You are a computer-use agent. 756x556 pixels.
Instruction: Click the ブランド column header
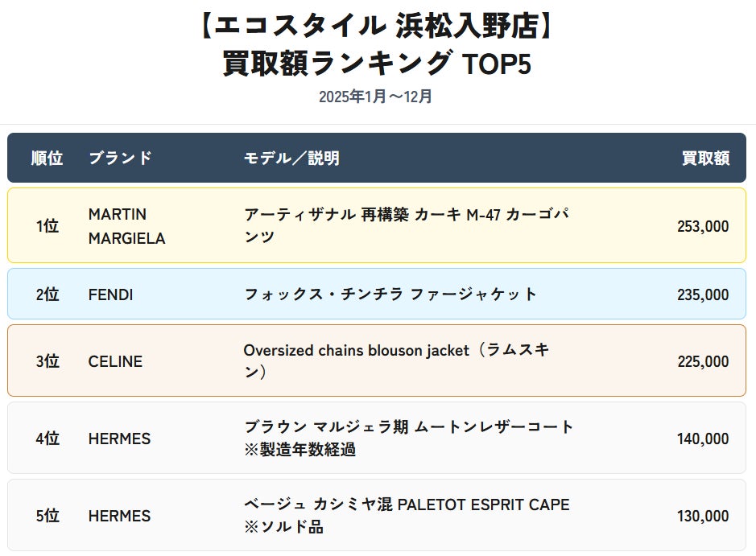point(120,159)
